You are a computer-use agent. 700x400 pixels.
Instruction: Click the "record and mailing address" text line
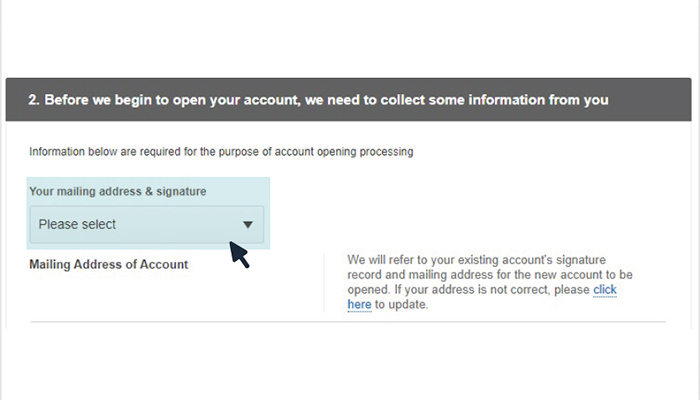click(x=490, y=275)
